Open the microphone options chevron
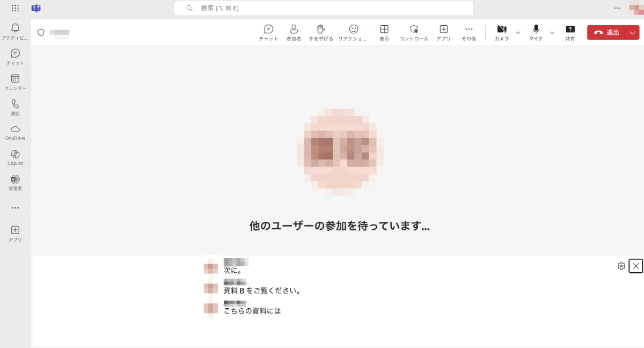 552,33
